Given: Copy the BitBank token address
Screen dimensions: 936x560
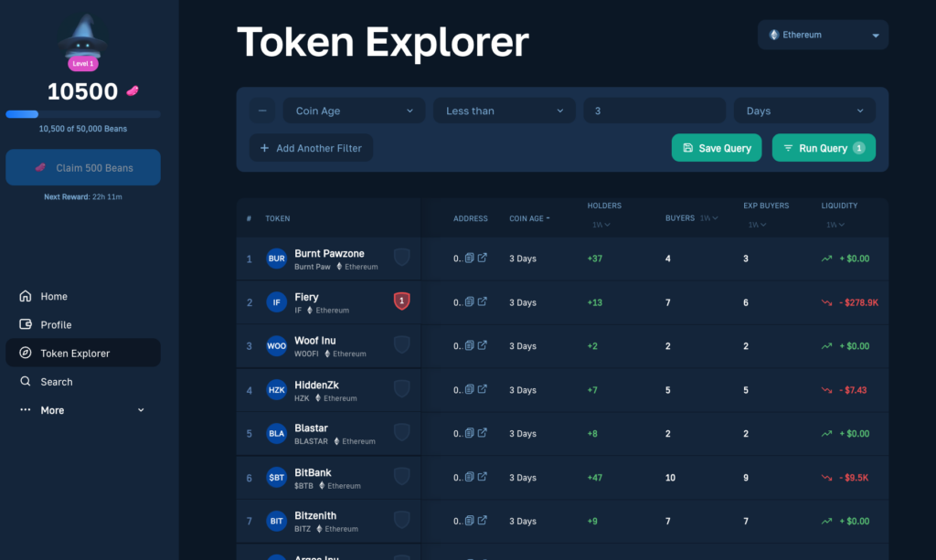Looking at the screenshot, I should (470, 477).
